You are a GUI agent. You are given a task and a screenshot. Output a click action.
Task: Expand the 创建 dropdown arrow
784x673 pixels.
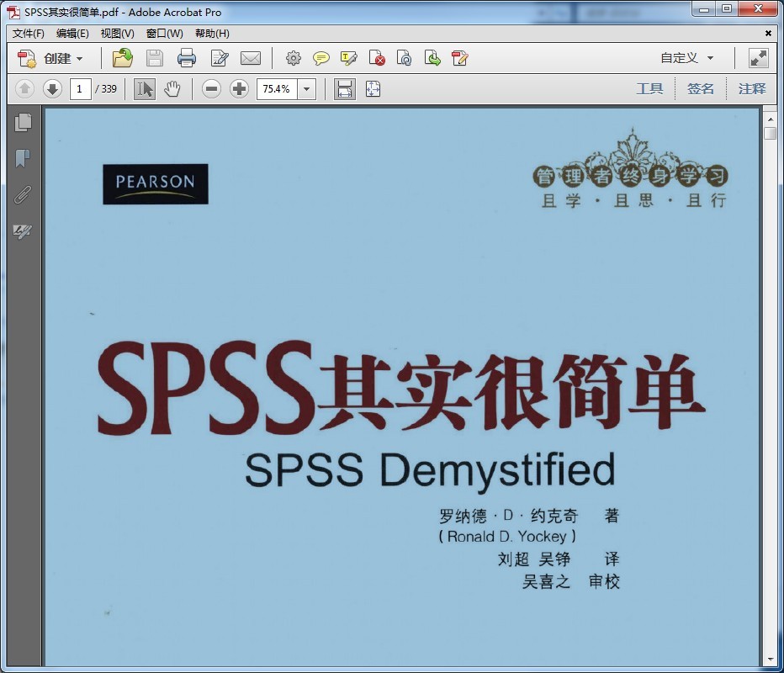(79, 59)
